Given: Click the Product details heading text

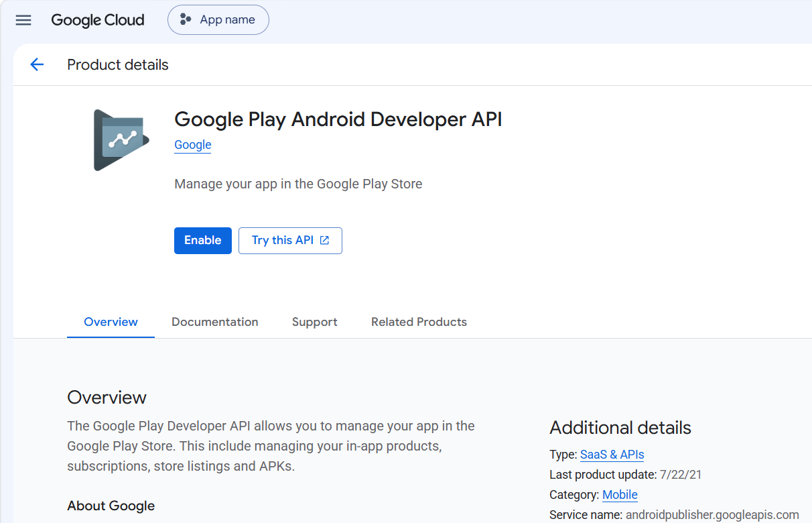Looking at the screenshot, I should (118, 65).
